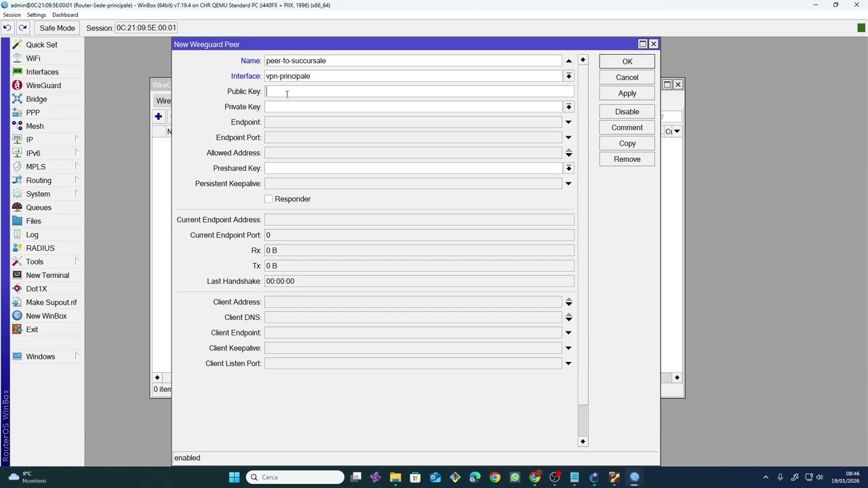Toggle Safe Mode

point(57,28)
